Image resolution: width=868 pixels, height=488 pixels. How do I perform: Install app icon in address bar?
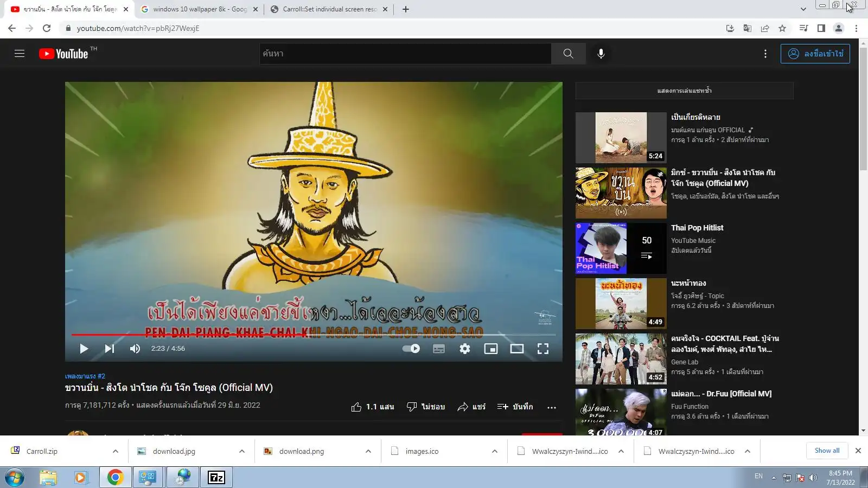point(730,28)
